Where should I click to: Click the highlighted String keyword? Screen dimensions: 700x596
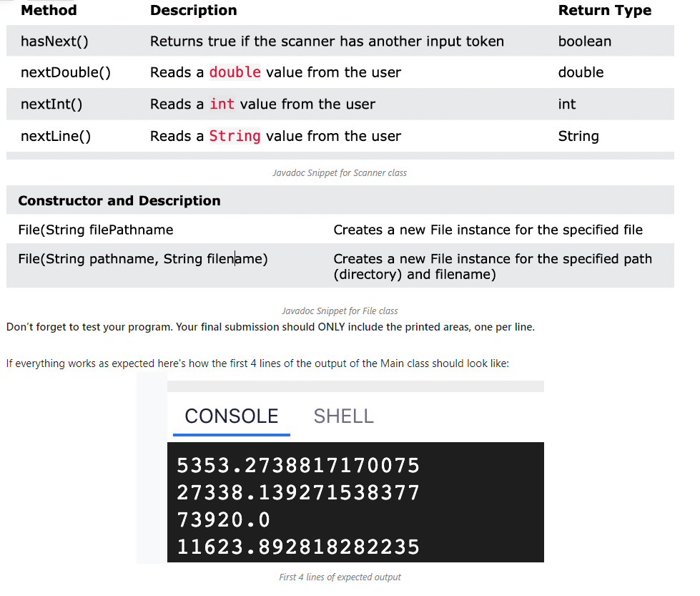[x=235, y=136]
